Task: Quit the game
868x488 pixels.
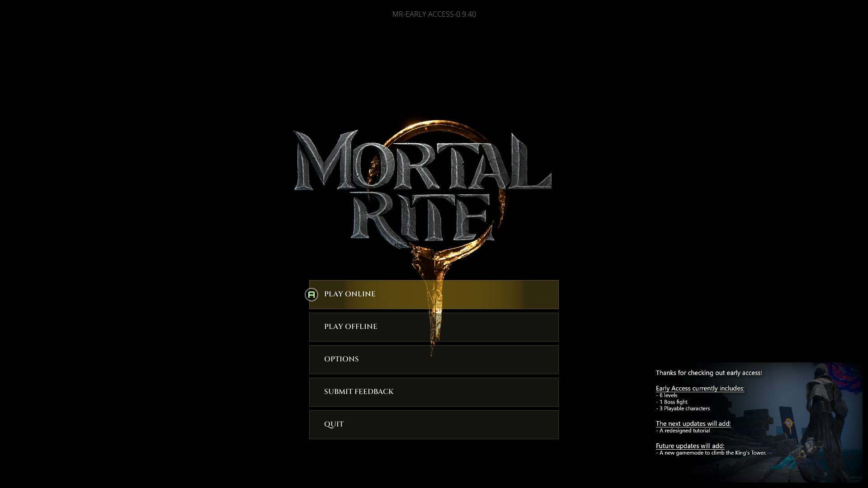Action: 434,424
